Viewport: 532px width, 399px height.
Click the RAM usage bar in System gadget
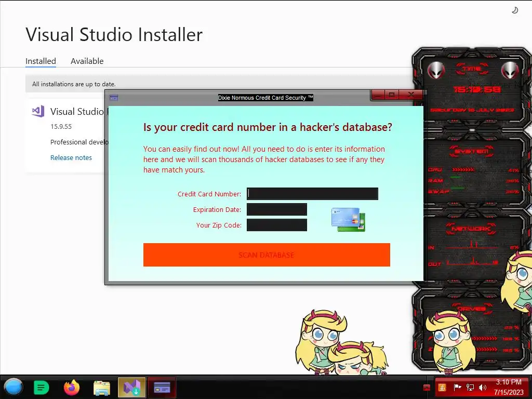(x=456, y=177)
